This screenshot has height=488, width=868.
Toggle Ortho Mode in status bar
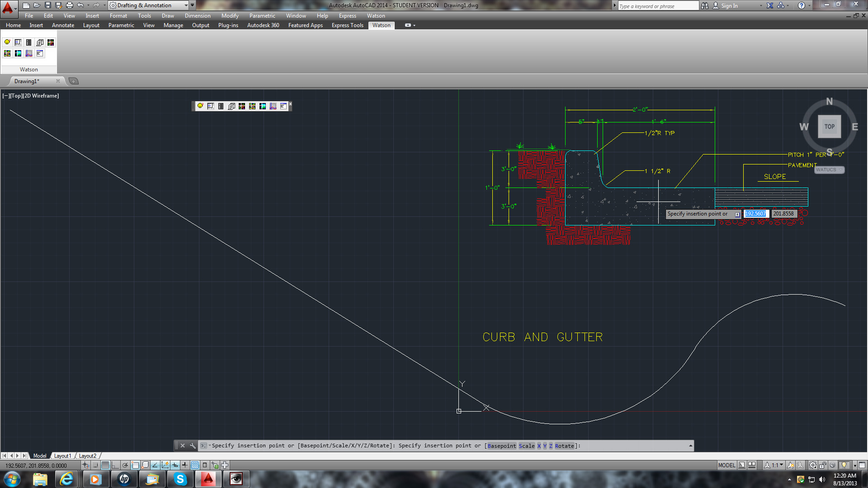click(x=115, y=465)
